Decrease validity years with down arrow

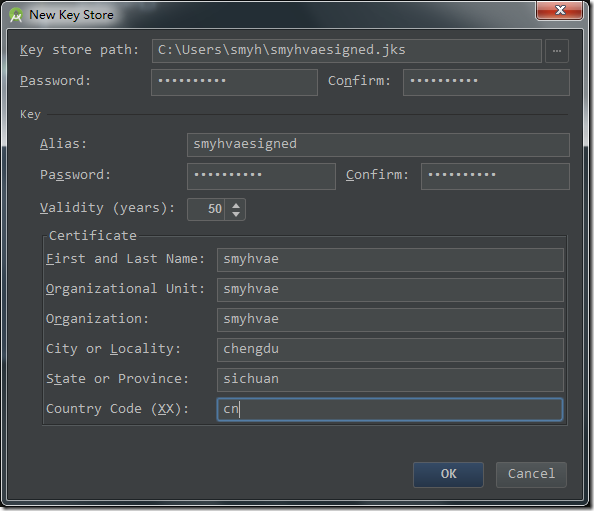(x=236, y=214)
